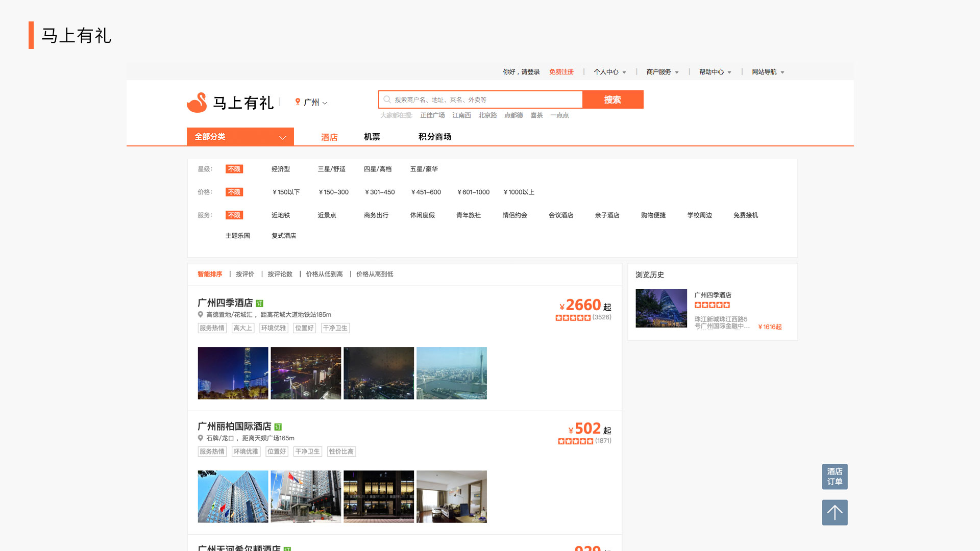Open first 广州四季酒店 night tower photo

point(233,373)
